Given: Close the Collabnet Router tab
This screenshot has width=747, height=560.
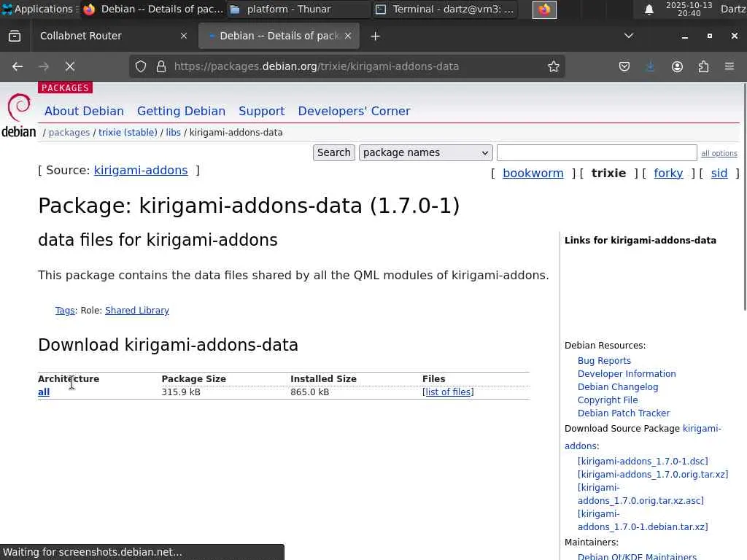Looking at the screenshot, I should [183, 36].
